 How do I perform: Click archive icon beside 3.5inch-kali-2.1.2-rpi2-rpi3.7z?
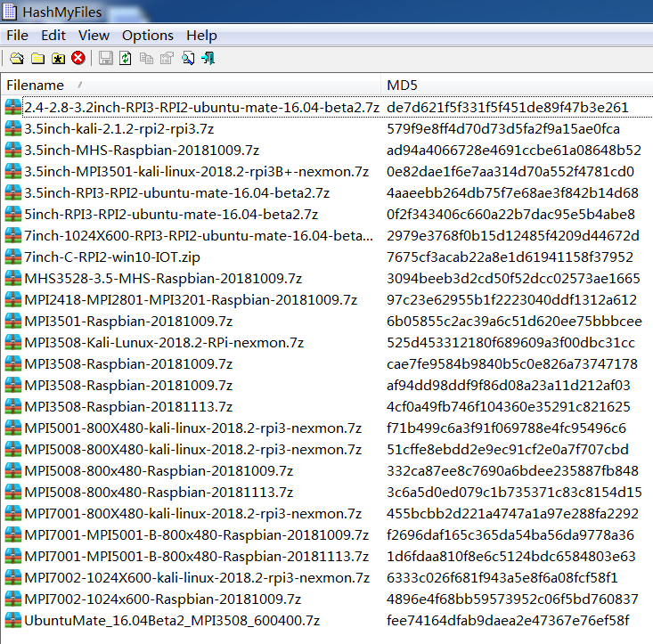tap(12, 128)
